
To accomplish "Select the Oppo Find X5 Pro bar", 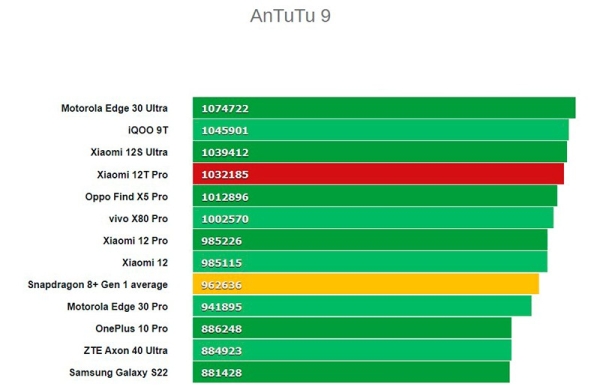I will click(375, 196).
